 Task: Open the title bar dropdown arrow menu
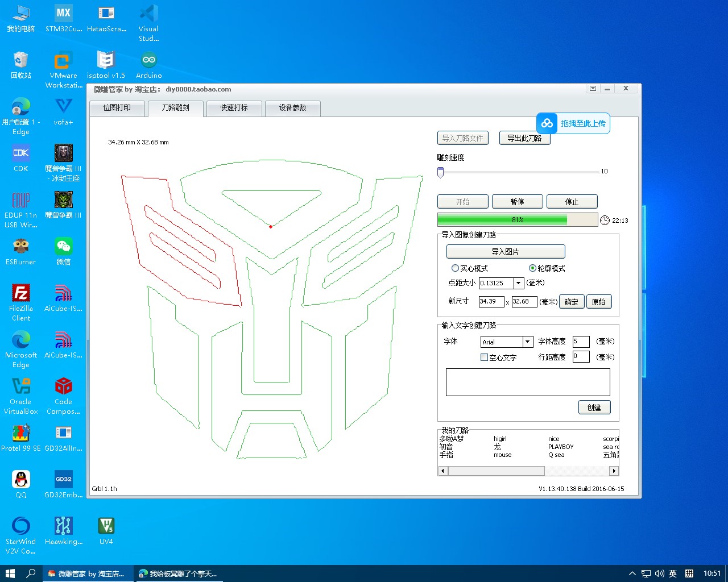593,89
